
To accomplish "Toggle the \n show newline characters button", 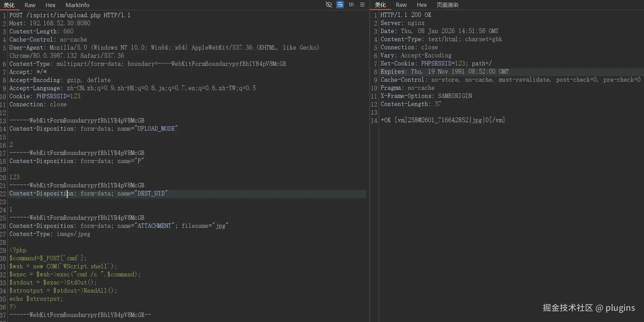I will point(351,5).
